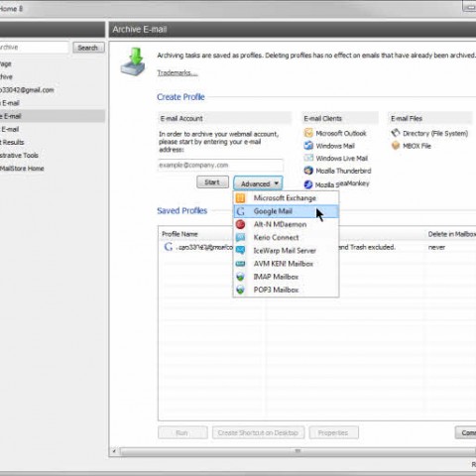This screenshot has width=476, height=476.
Task: Select the highlighted E-mail sidebar item
Action: click(x=52, y=116)
